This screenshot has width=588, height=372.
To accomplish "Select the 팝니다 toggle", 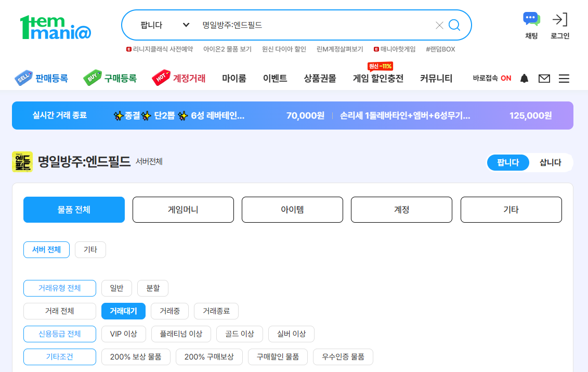I will pyautogui.click(x=508, y=162).
